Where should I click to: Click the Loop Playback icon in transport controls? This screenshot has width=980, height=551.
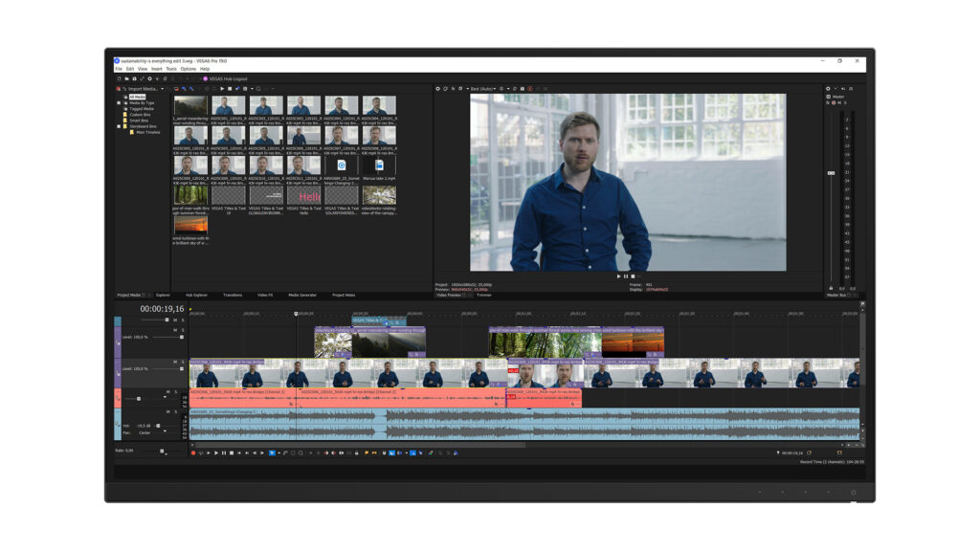click(x=200, y=452)
